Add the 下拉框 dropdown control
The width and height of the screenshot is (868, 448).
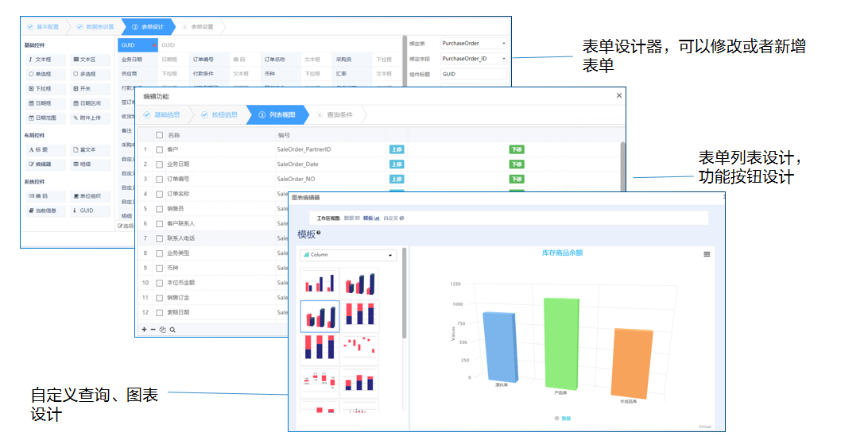(x=45, y=88)
